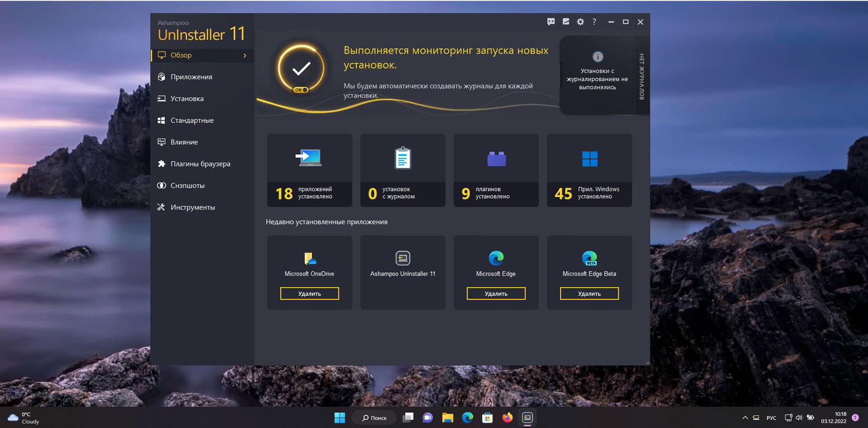868x428 pixels.
Task: Select Снэпшоты in the sidebar
Action: [202, 186]
